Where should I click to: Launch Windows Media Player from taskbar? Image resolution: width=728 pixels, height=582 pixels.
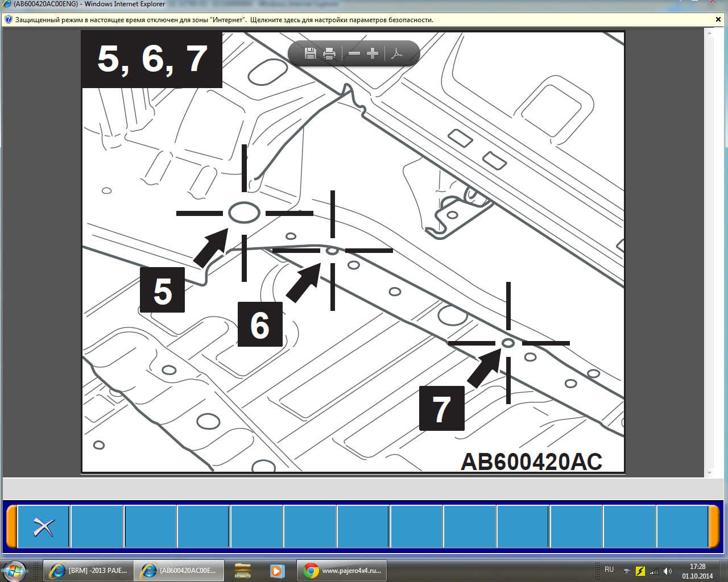tap(276, 571)
